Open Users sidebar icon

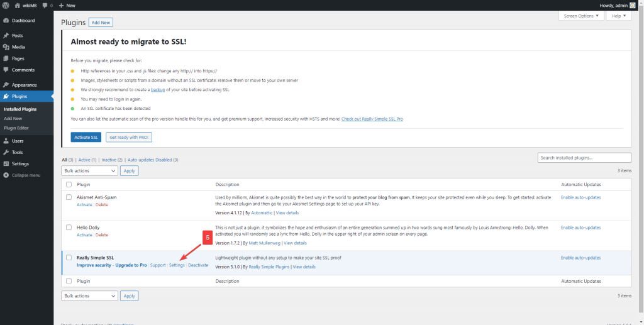pyautogui.click(x=6, y=141)
